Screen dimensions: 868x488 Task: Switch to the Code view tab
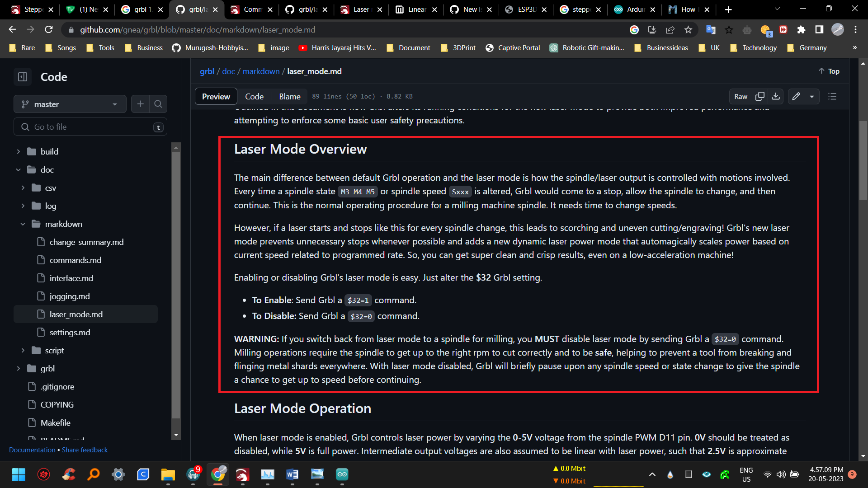point(254,96)
